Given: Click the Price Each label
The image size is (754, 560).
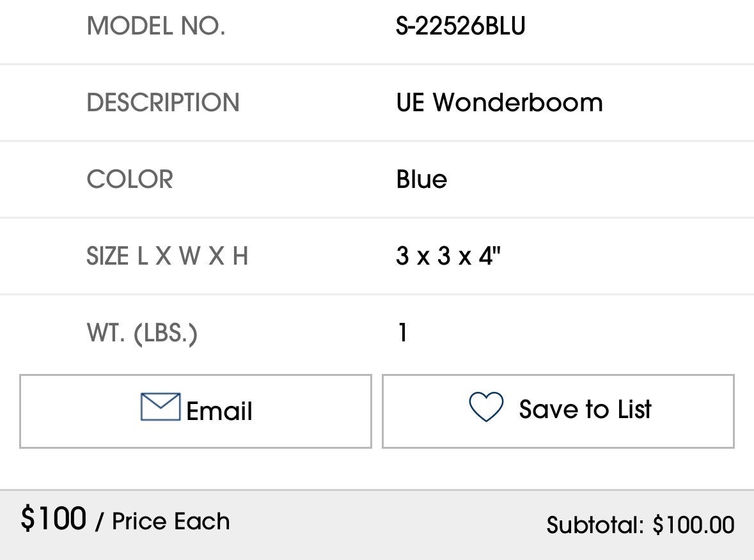Looking at the screenshot, I should point(171,522).
